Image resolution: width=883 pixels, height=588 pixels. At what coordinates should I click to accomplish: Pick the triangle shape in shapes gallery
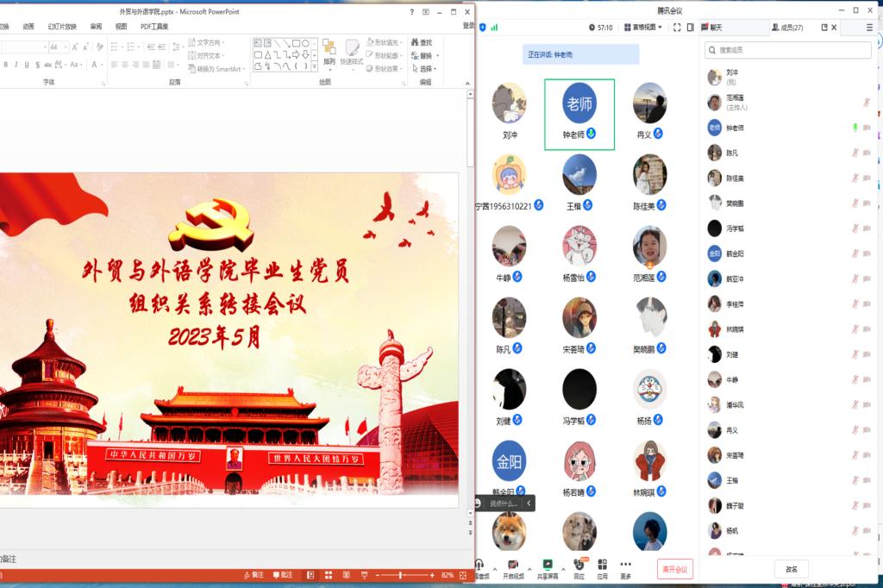pos(267,54)
